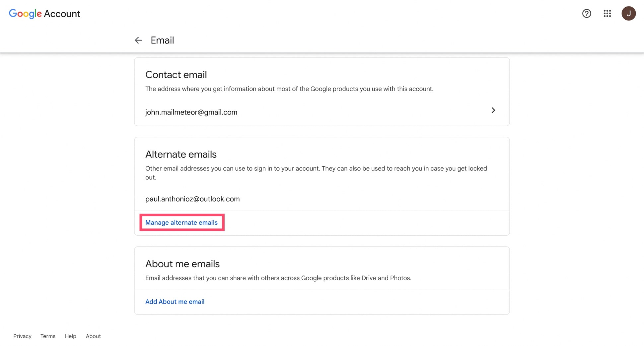Click the Google Account logo

[44, 14]
